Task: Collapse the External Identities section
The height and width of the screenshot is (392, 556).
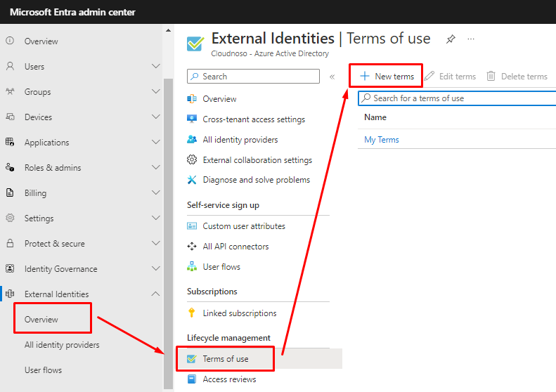Action: (x=156, y=294)
